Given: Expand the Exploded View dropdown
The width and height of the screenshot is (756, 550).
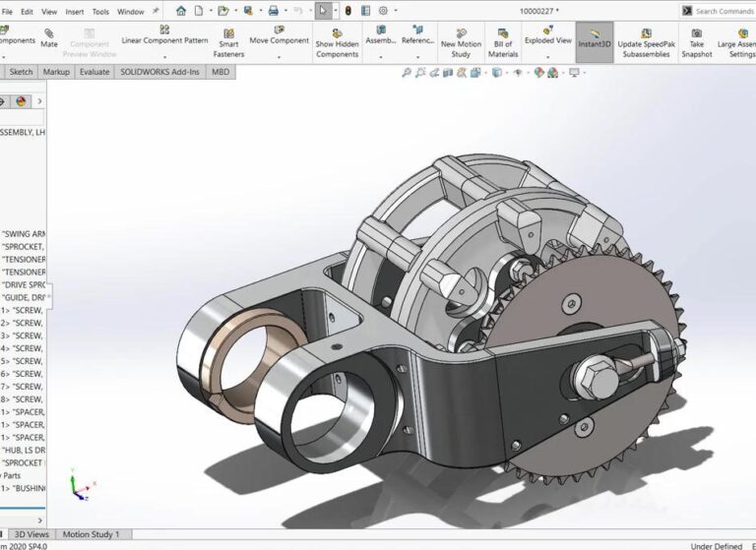Looking at the screenshot, I should click(547, 56).
